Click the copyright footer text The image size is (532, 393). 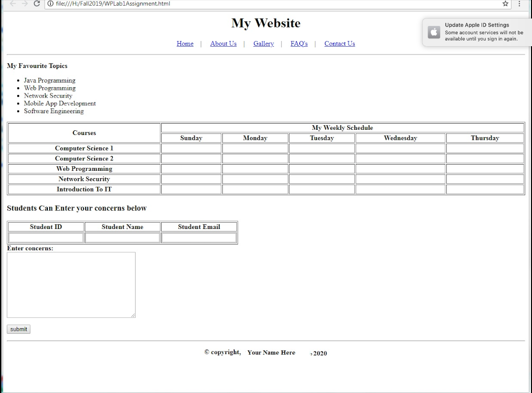point(222,353)
